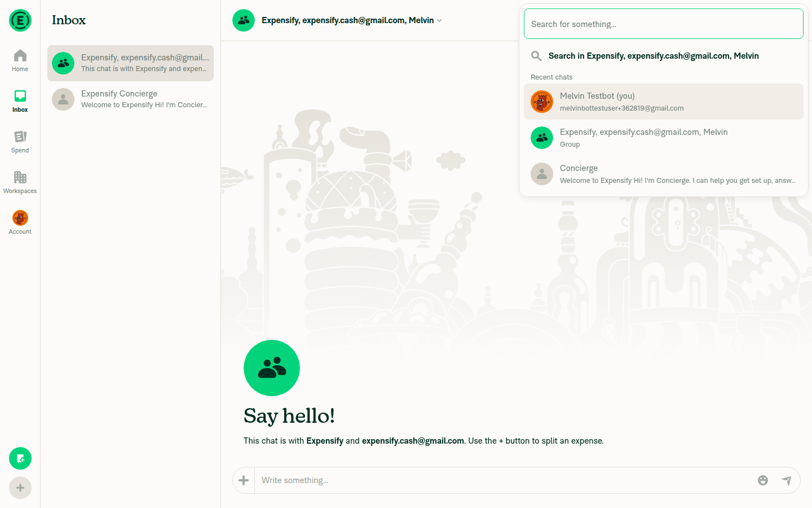
Task: Open emoji picker in composer
Action: coord(763,480)
